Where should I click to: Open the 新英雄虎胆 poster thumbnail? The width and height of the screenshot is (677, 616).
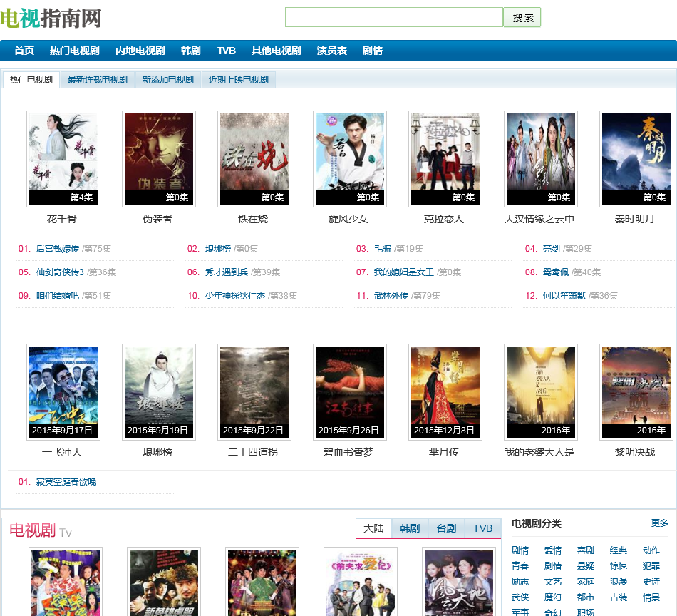click(x=164, y=582)
